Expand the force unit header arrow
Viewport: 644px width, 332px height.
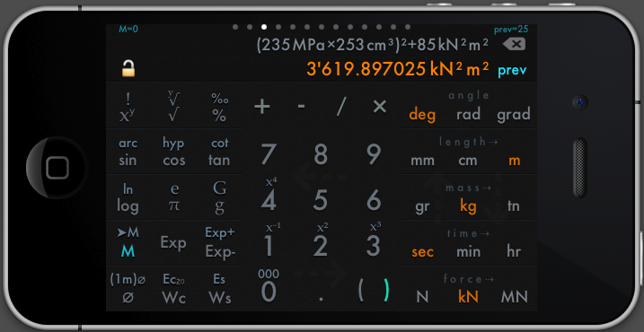489,279
